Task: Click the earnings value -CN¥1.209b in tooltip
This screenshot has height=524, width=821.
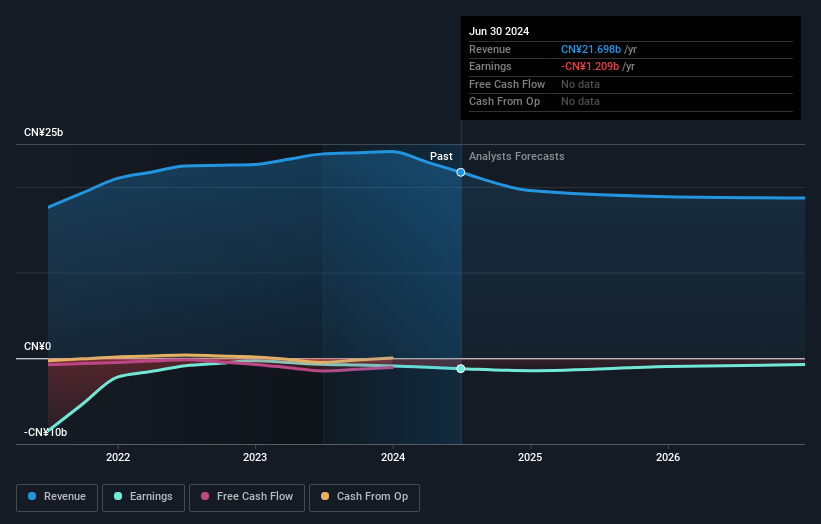Action: pos(590,66)
